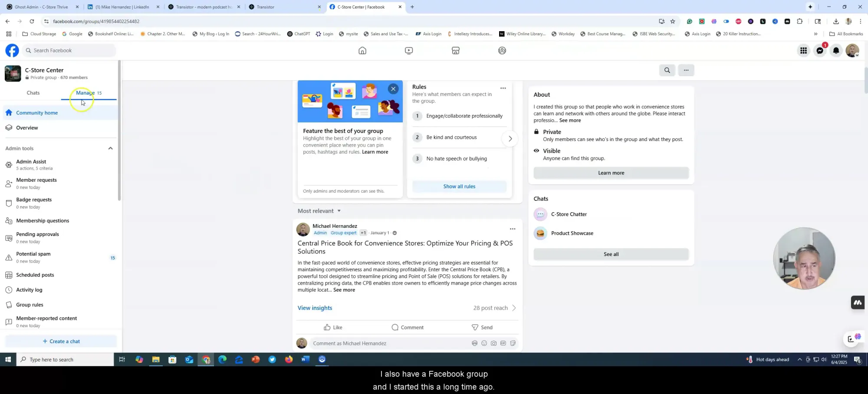Open Word from the taskbar
Screen dimensions: 868x394
(x=305, y=360)
